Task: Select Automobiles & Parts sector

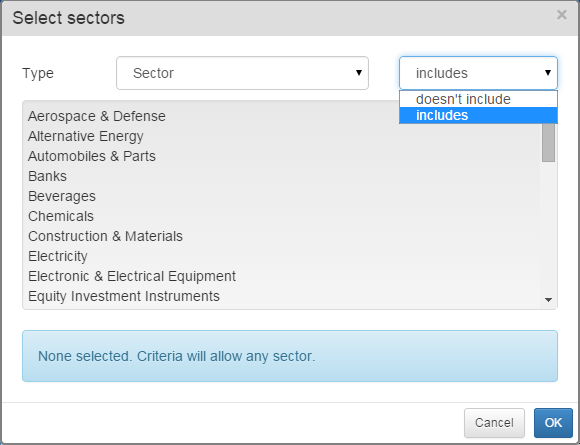Action: coord(92,156)
